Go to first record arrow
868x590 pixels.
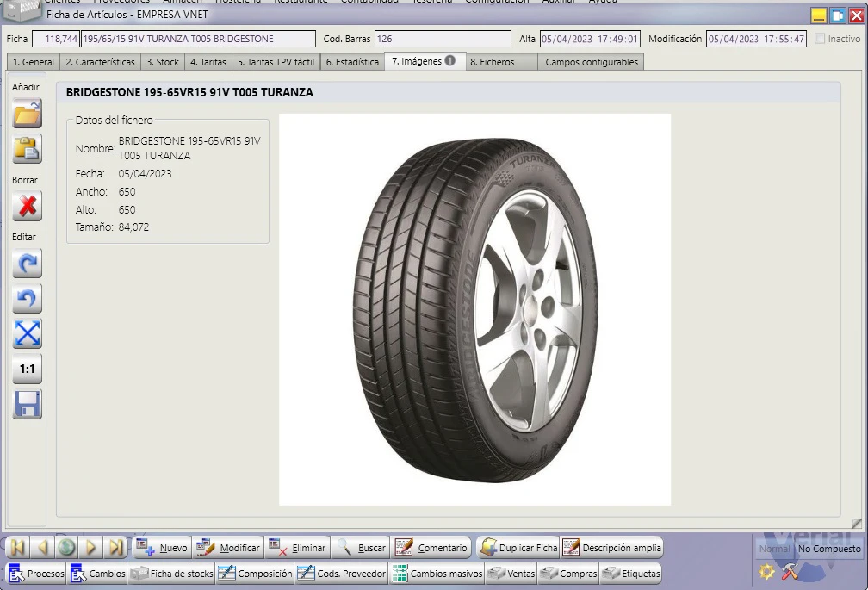click(x=18, y=548)
